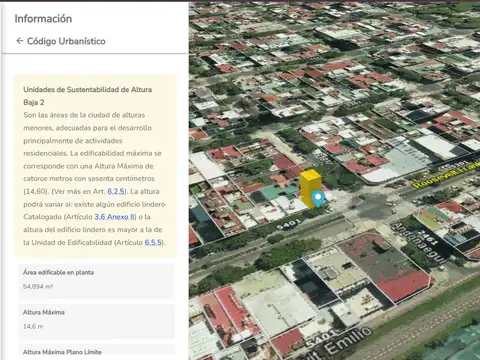Open the 3.6 Anexo II article link

tap(115, 217)
